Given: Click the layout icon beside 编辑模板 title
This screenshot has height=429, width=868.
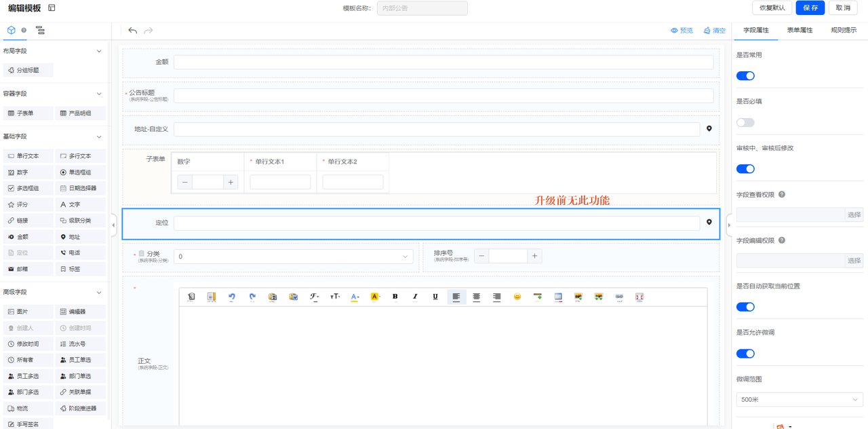Looking at the screenshot, I should [52, 8].
